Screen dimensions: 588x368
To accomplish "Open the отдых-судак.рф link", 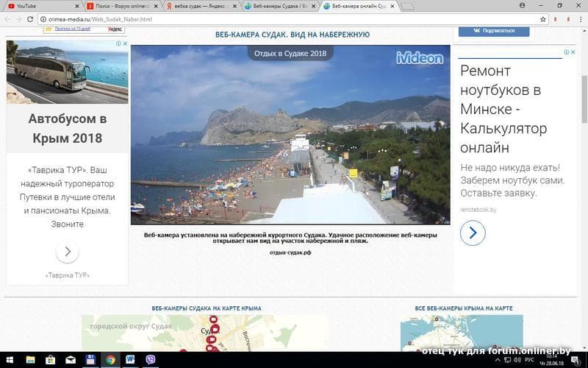I will (x=290, y=252).
